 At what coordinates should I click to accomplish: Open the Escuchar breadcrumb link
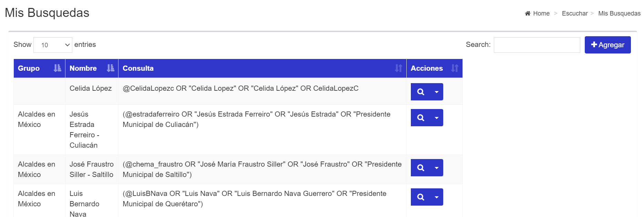click(575, 13)
